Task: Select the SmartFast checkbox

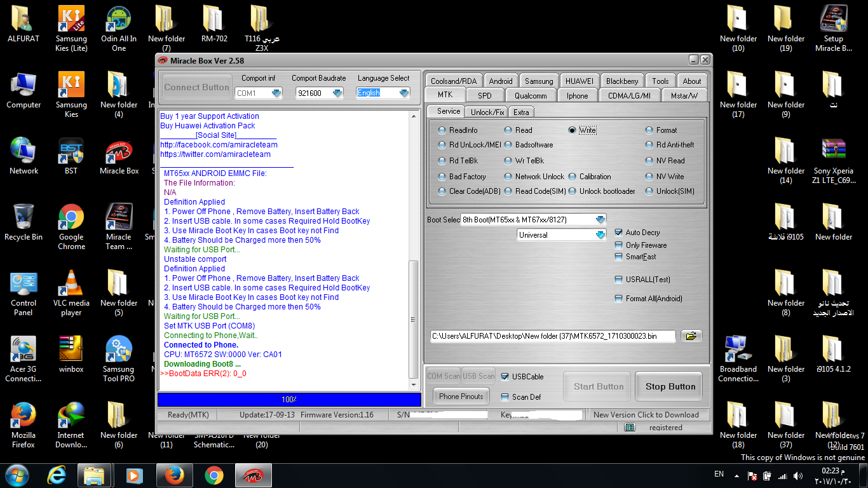Action: (x=636, y=257)
